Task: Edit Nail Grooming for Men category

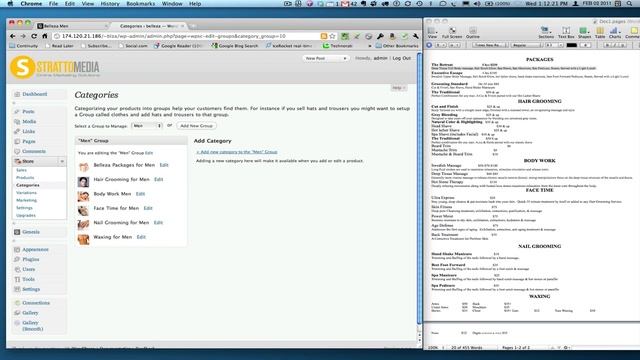Action: [x=158, y=222]
